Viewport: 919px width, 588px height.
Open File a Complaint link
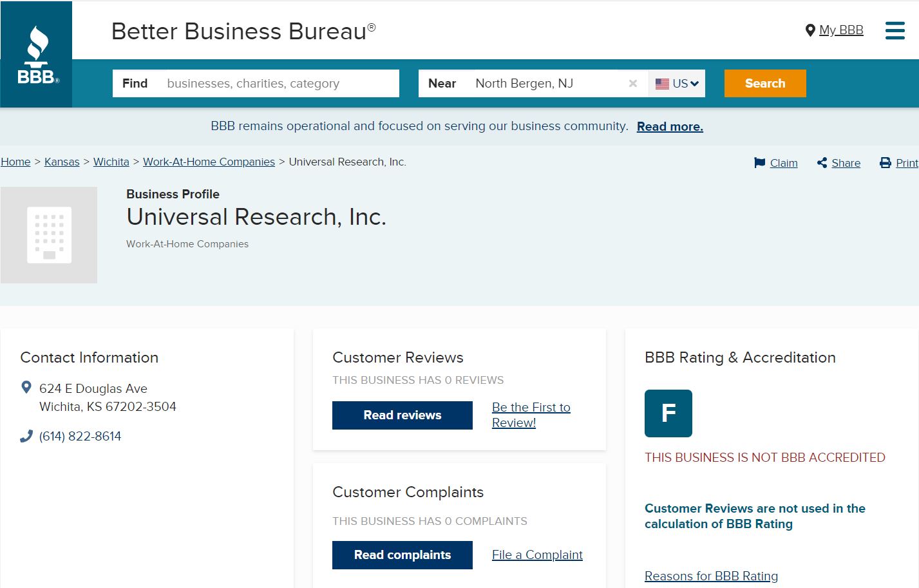pos(537,555)
